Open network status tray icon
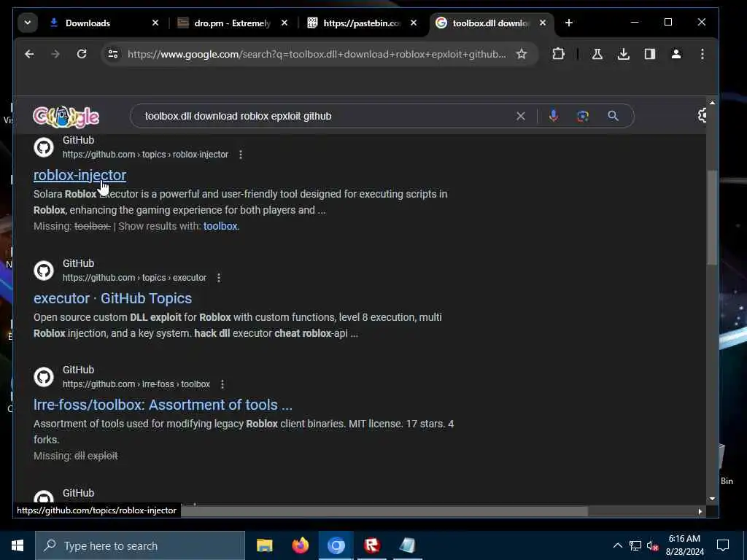Image resolution: width=747 pixels, height=560 pixels. tap(635, 545)
